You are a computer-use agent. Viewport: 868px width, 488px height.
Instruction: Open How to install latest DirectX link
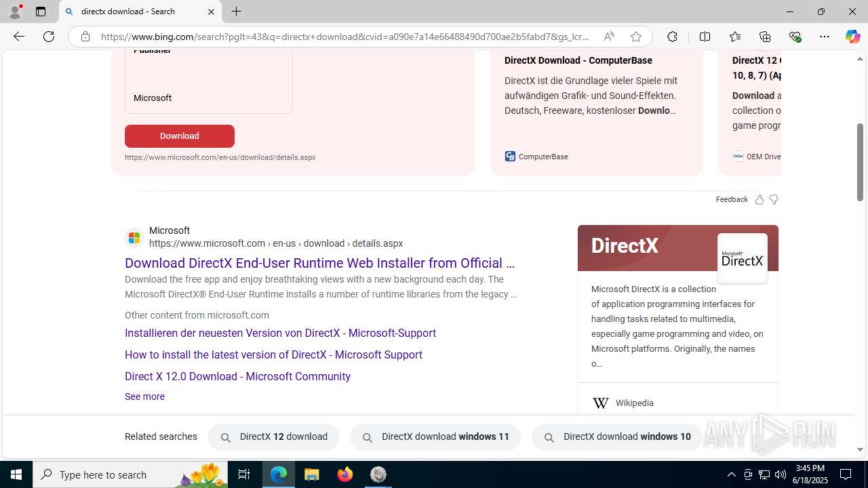[x=273, y=354]
